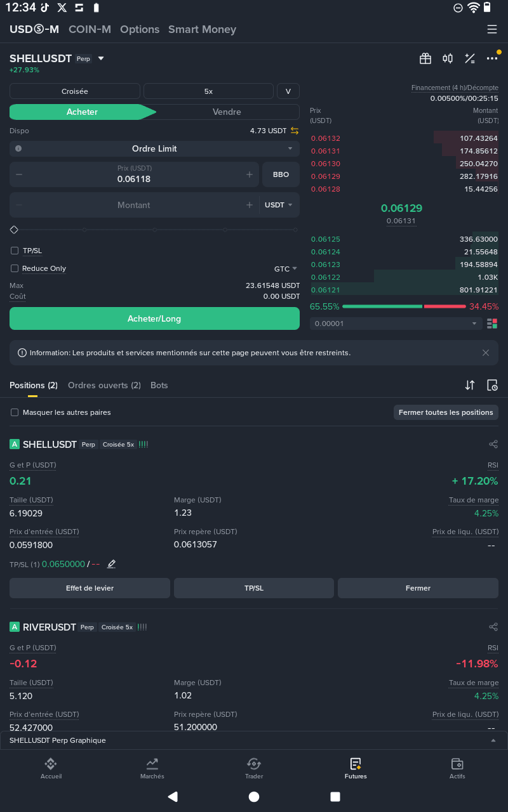Check Masquer les autres paires

(x=15, y=412)
